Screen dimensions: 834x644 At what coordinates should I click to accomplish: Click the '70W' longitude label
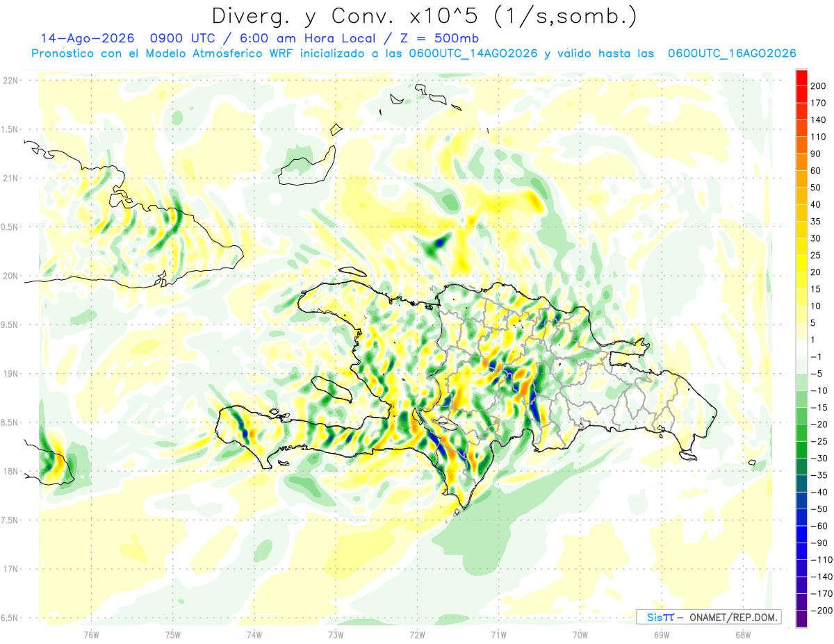click(580, 634)
